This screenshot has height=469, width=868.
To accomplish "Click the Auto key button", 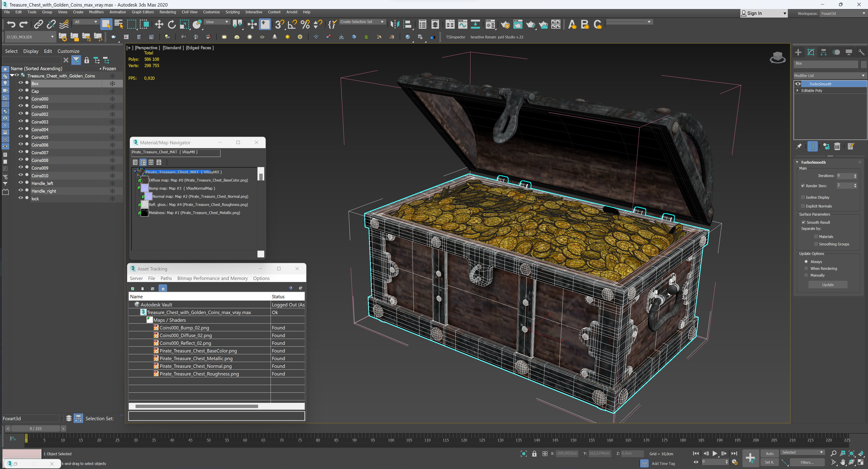I will pyautogui.click(x=770, y=453).
